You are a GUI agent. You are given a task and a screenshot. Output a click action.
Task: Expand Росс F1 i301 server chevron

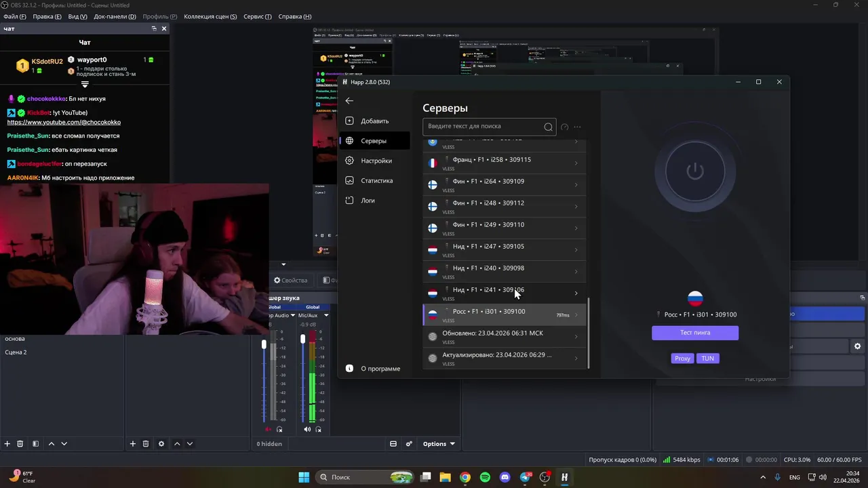point(576,315)
